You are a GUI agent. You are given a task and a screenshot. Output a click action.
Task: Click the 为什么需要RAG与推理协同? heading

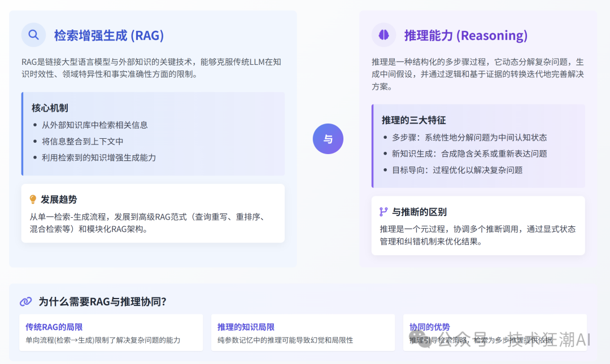coord(103,301)
